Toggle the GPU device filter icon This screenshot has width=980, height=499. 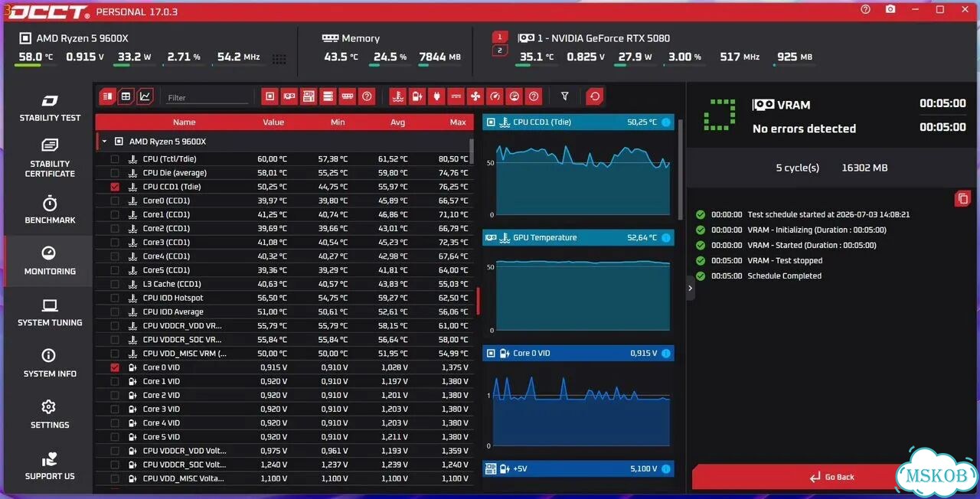click(289, 96)
